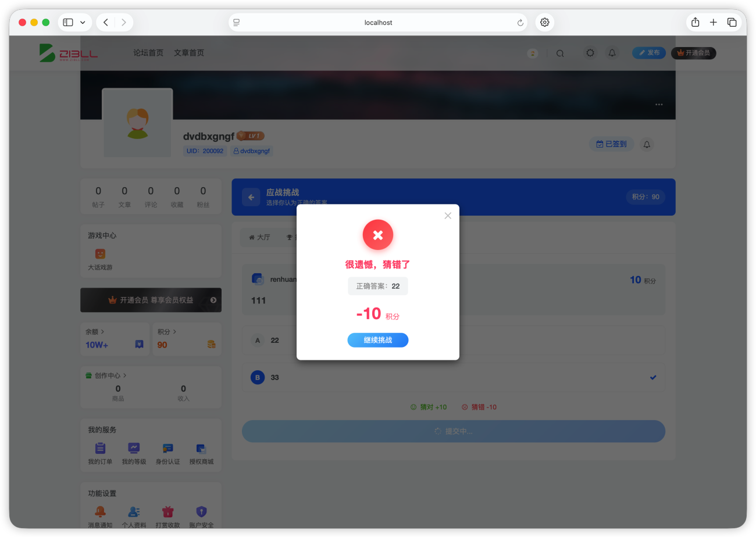
Task: Click the 发布 publish button
Action: pos(649,53)
